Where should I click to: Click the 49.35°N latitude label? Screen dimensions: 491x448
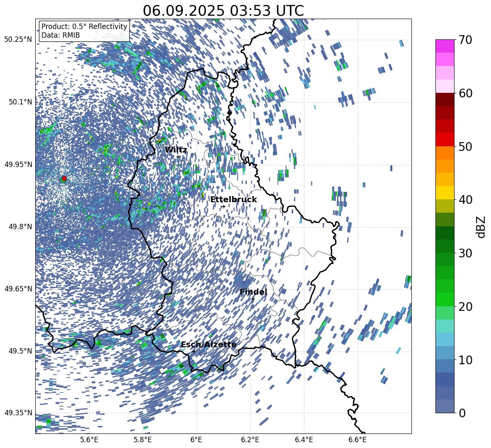(x=18, y=413)
